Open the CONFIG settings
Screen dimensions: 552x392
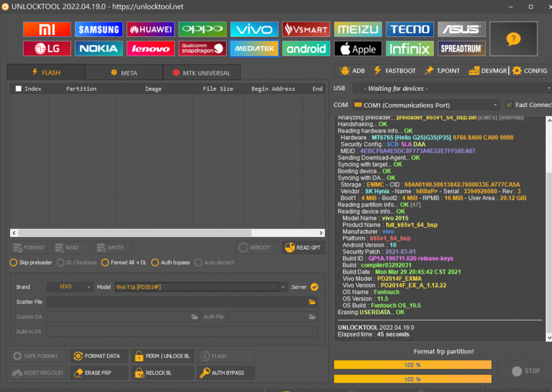(x=530, y=71)
